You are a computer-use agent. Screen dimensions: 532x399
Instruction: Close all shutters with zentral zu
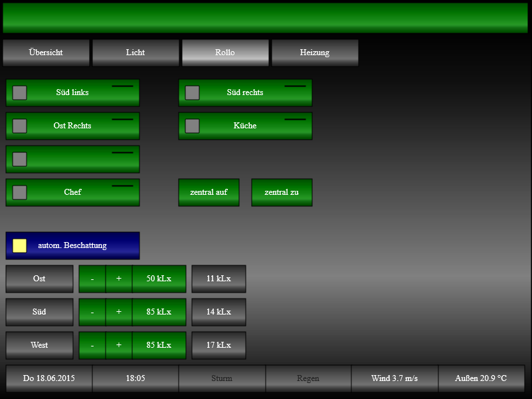point(282,193)
